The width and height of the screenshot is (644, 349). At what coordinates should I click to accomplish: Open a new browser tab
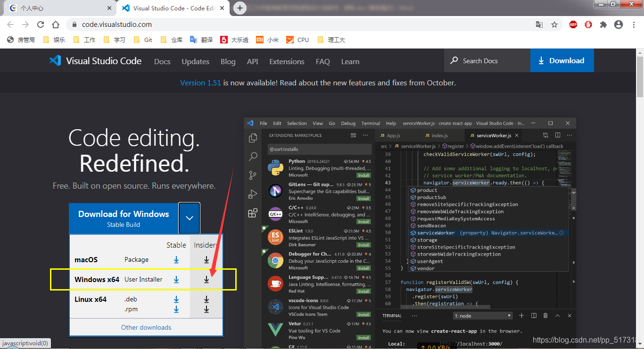tap(240, 8)
